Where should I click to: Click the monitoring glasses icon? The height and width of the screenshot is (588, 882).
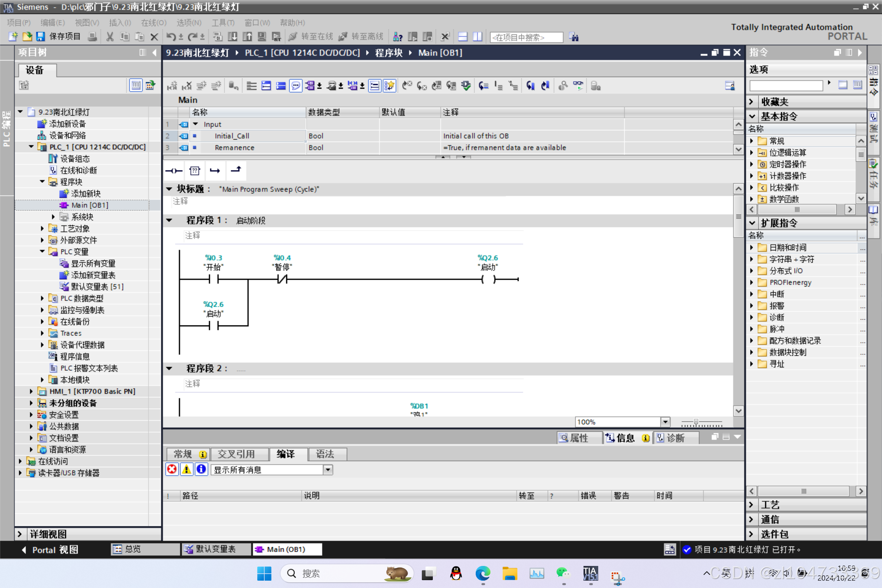pos(578,86)
